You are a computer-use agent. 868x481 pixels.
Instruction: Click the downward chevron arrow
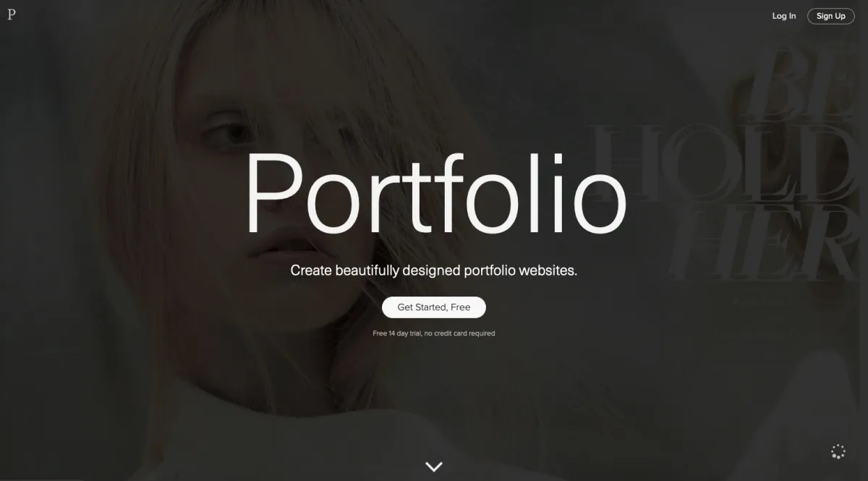pos(434,467)
